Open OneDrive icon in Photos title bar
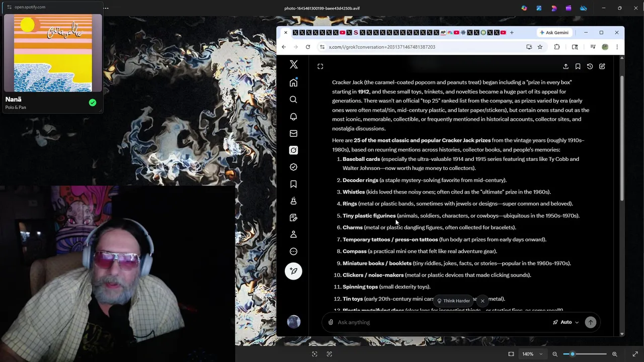This screenshot has width=644, height=362. coord(583,8)
